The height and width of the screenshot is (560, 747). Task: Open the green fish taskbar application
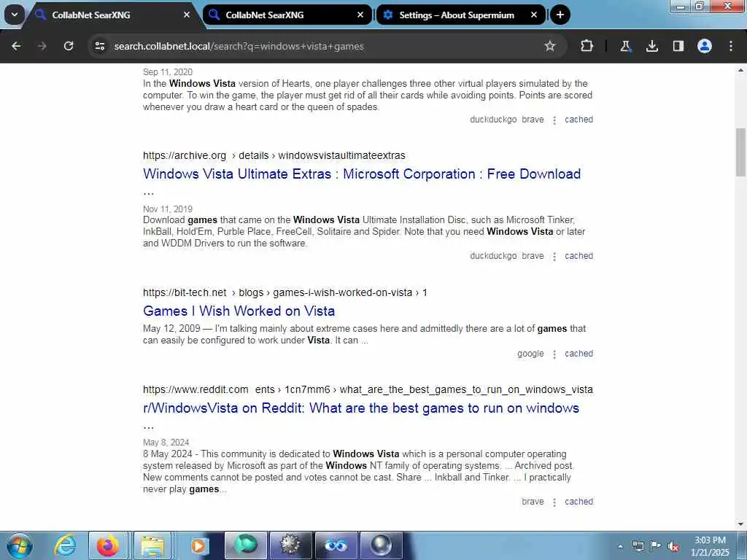pyautogui.click(x=246, y=545)
